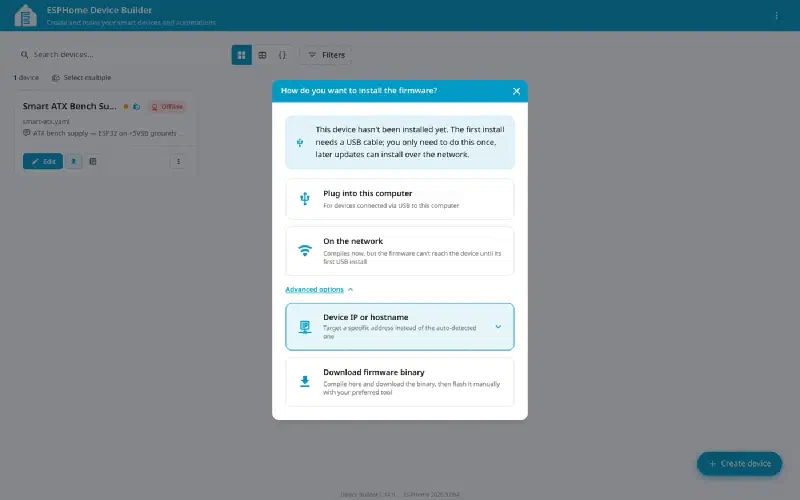Choose On the network install option

399,251
